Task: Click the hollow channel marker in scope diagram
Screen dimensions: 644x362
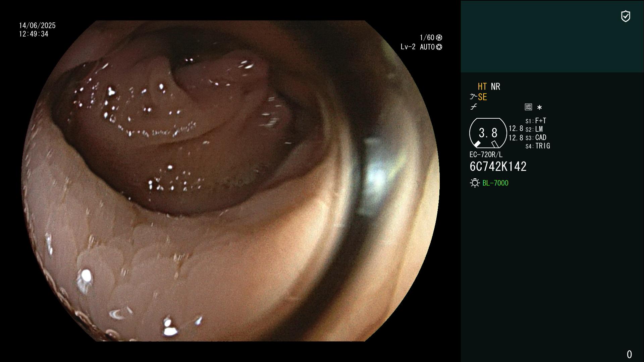Action: (495, 144)
